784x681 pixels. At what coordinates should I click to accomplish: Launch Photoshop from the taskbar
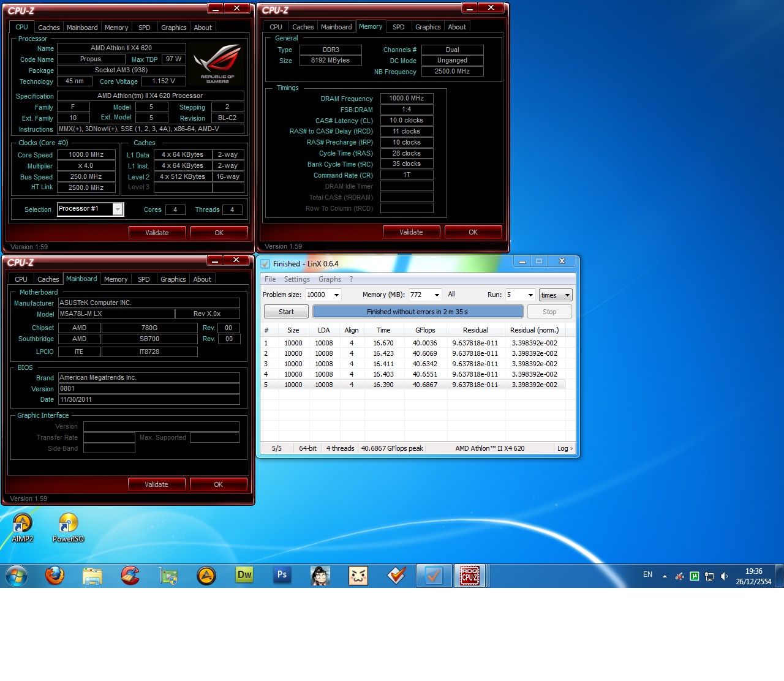(x=282, y=576)
